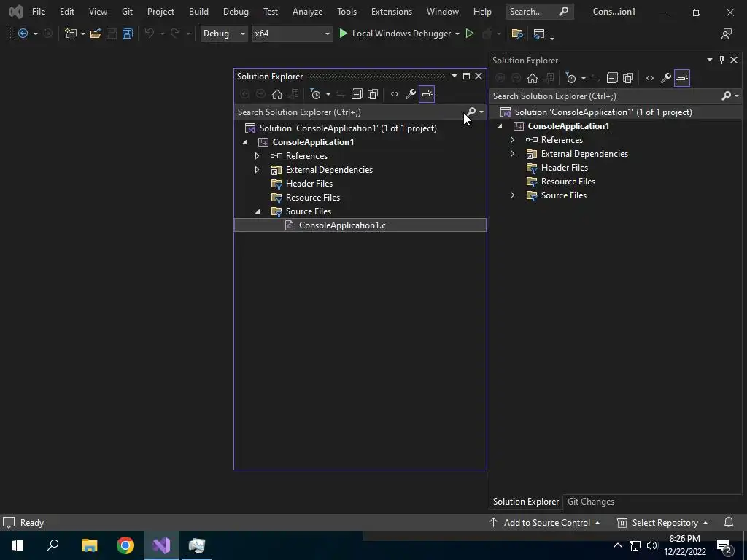Viewport: 747px width, 560px height.
Task: Toggle Preview Selected Items in floating Solution Explorer
Action: click(426, 94)
